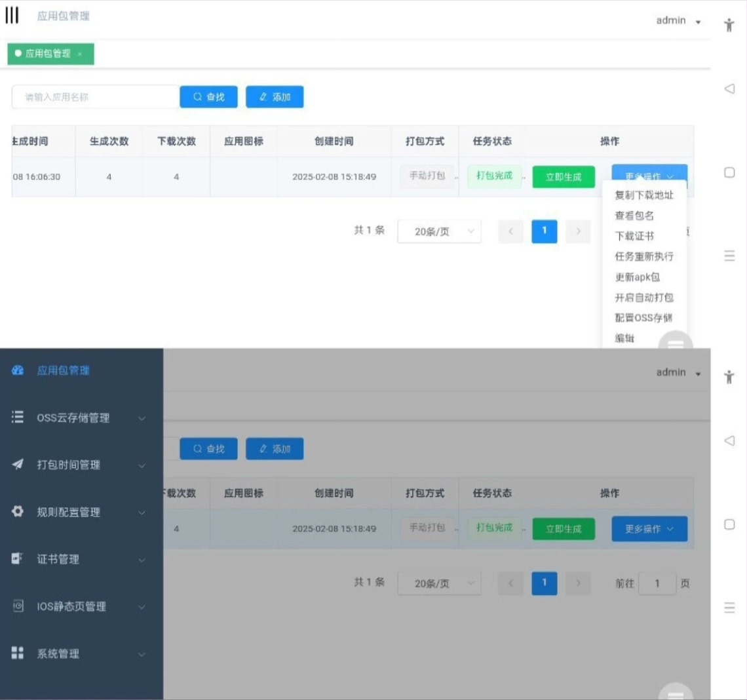747x700 pixels.
Task: Click the grid icon beside 系统管理
Action: (18, 653)
